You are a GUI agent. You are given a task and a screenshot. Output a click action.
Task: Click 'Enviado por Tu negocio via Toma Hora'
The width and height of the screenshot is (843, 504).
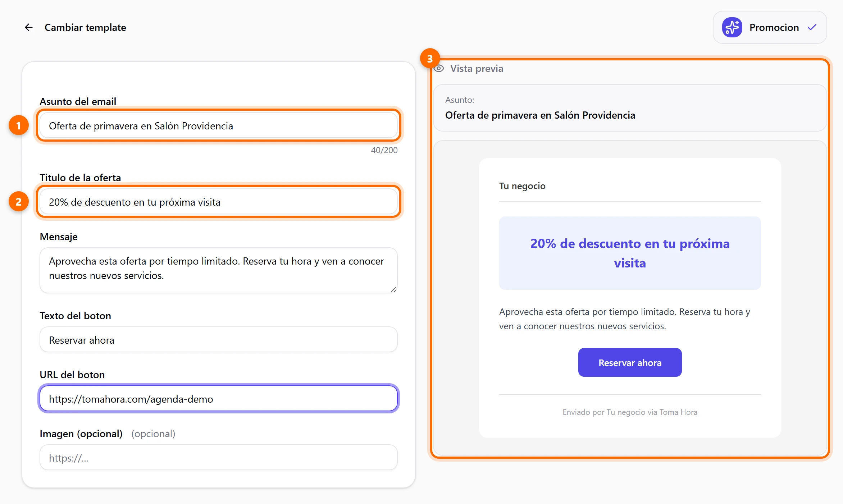click(x=630, y=412)
